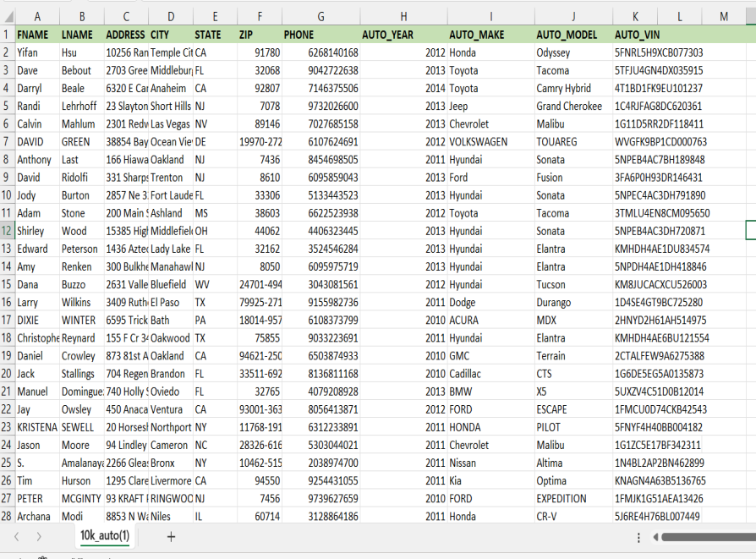Screen dimensions: 756x559
Task: Select the Camry Hybrid cell
Action: [573, 88]
